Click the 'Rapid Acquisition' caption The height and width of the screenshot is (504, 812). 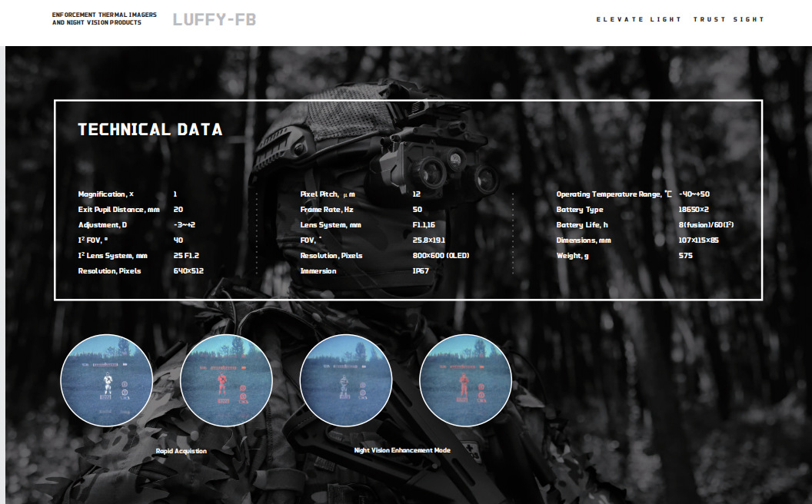click(181, 451)
